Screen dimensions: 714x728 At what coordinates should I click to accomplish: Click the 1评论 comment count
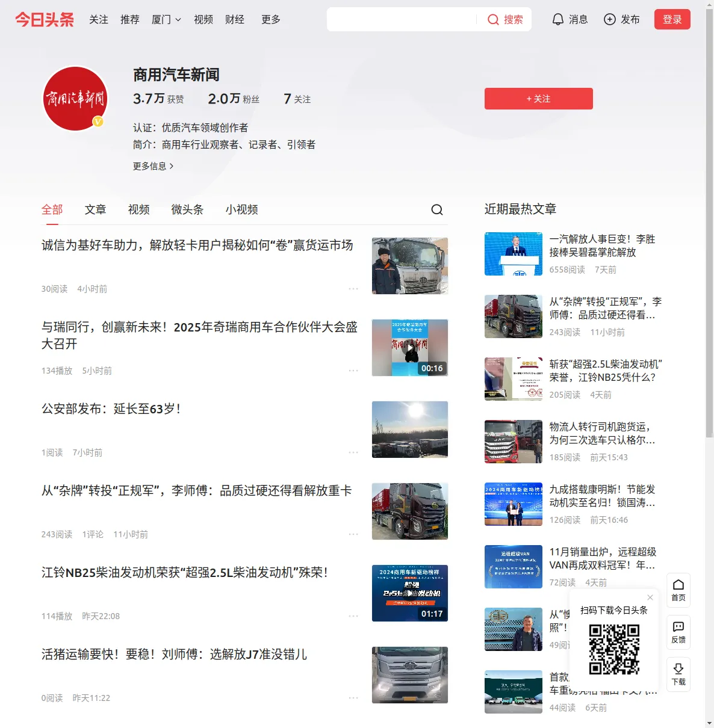pos(93,534)
